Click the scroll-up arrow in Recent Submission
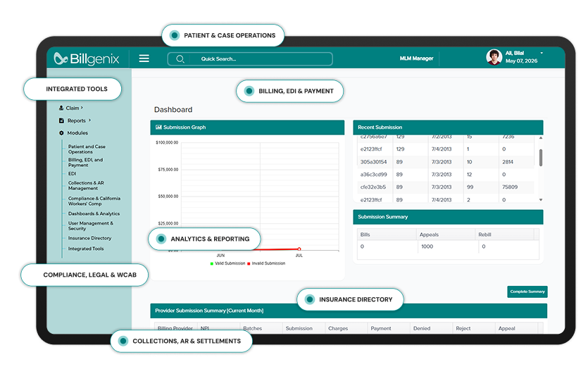 (541, 137)
